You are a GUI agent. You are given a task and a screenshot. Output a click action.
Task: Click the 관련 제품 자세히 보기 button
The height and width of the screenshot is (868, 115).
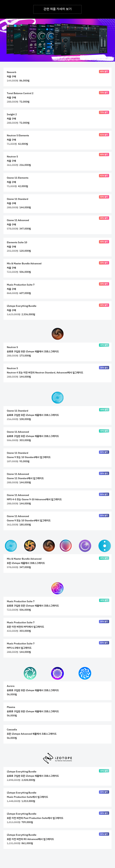(57, 9)
